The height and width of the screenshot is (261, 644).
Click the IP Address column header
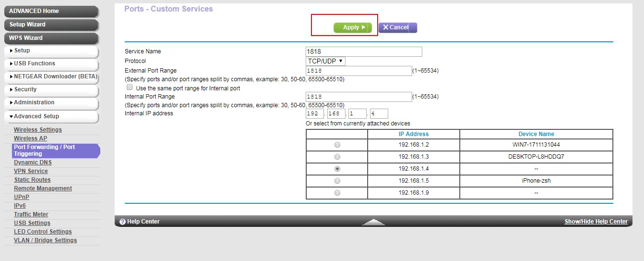point(414,134)
